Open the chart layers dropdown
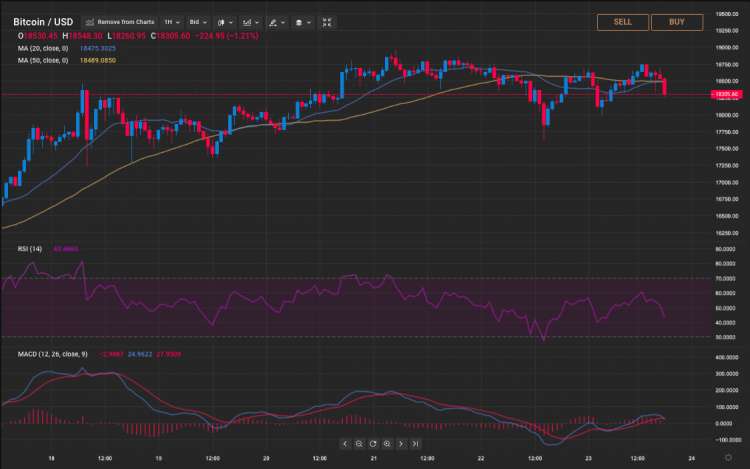Image resolution: width=750 pixels, height=469 pixels. [x=303, y=22]
